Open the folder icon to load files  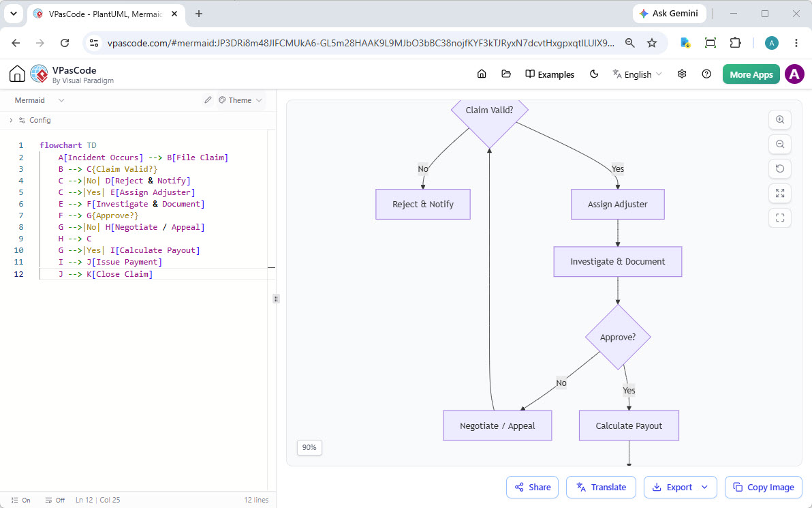(x=506, y=74)
